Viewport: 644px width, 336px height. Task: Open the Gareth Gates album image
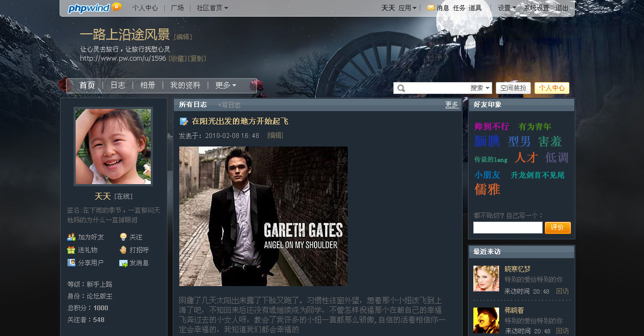point(264,216)
